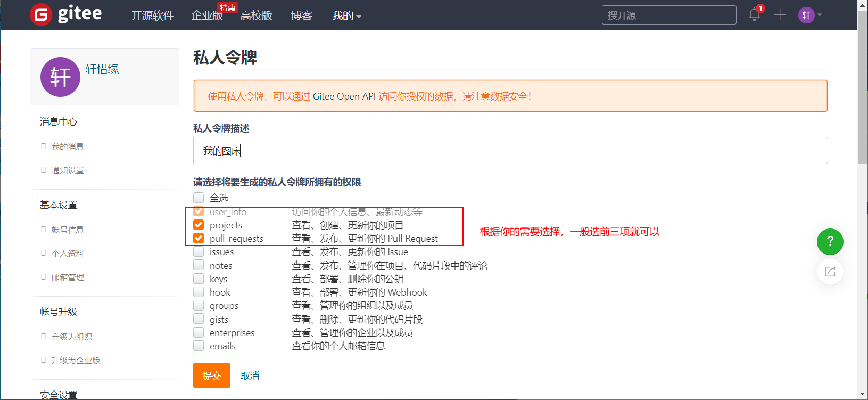Click the icon beside 通知设置

coord(44,169)
